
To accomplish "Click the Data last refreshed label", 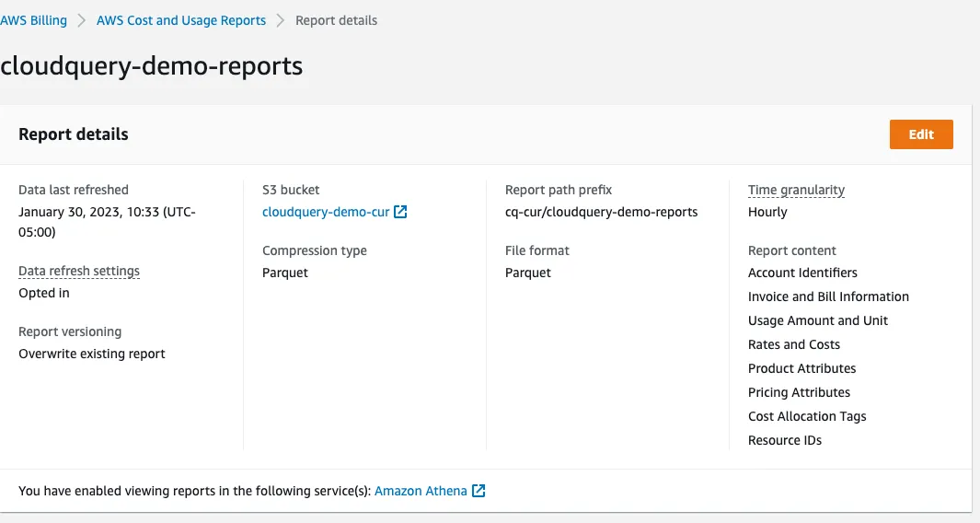I will tap(74, 191).
